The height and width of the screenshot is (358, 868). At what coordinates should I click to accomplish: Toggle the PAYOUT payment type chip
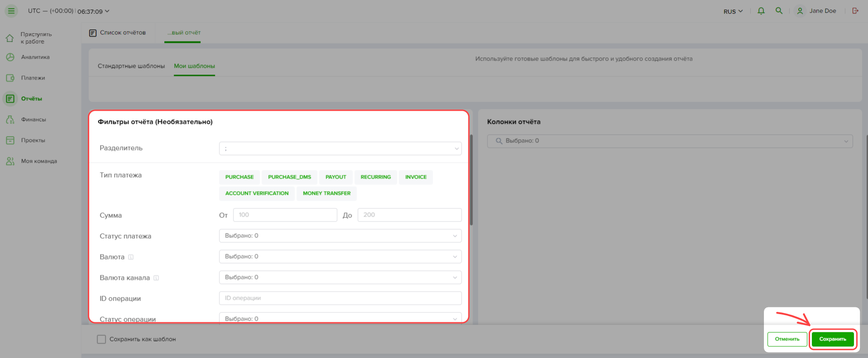tap(336, 177)
